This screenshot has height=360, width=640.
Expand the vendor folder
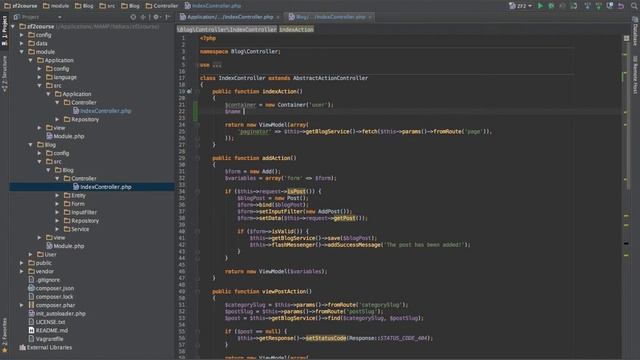click(x=22, y=271)
